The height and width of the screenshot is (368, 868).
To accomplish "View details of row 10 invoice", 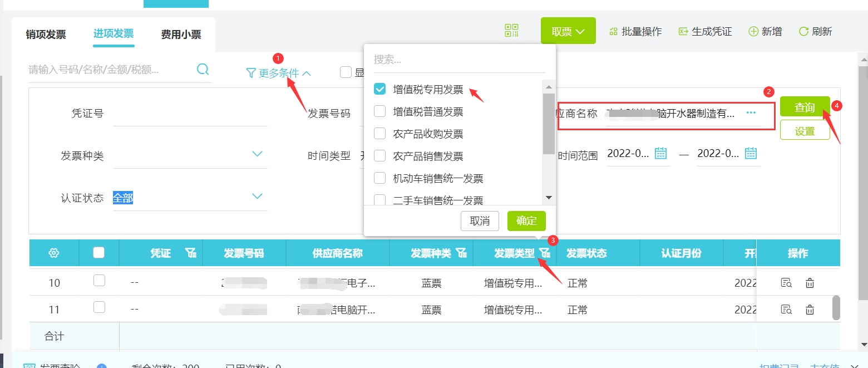I will coord(786,283).
